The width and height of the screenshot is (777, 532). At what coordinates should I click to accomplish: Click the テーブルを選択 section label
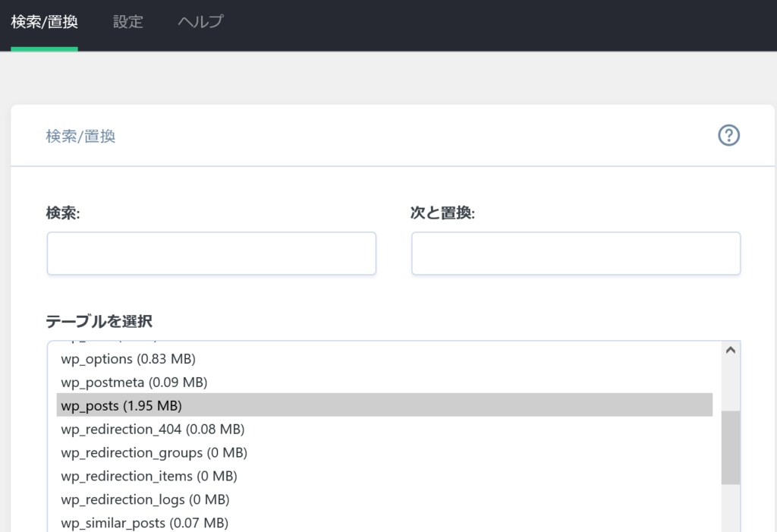click(99, 322)
